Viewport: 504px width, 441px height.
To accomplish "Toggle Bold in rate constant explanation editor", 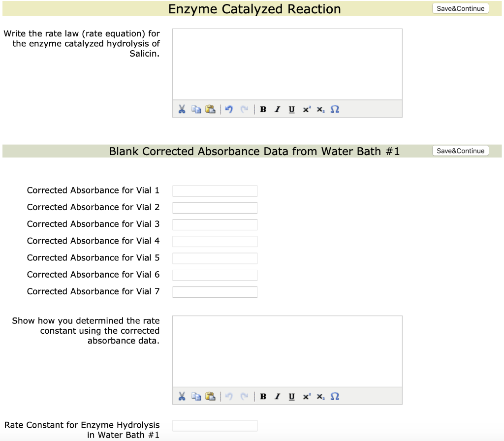I will point(263,396).
